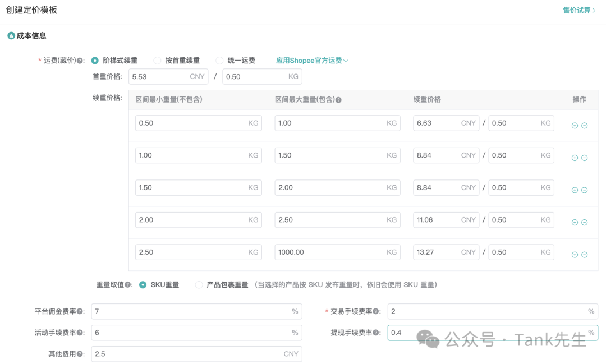Click 首重 weight field next to 5.53 CNY
606x364 pixels.
pos(262,76)
